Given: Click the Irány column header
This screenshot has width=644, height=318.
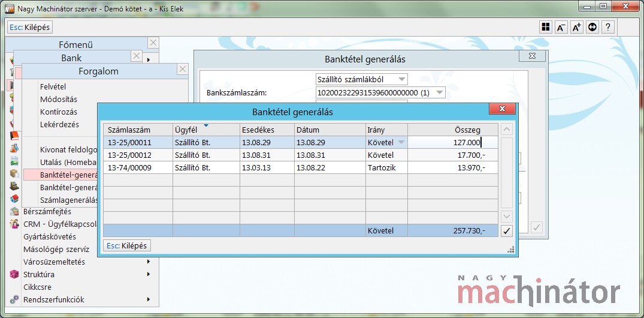Looking at the screenshot, I should [x=386, y=130].
